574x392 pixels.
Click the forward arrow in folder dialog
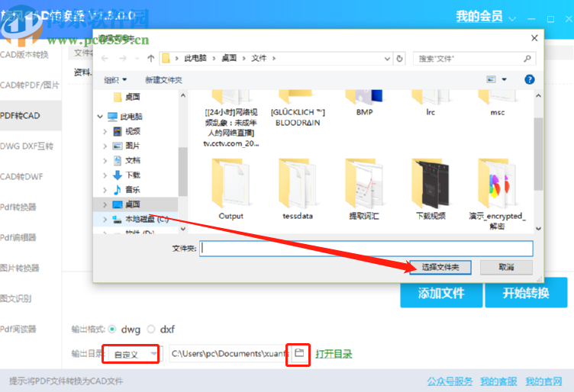point(123,58)
